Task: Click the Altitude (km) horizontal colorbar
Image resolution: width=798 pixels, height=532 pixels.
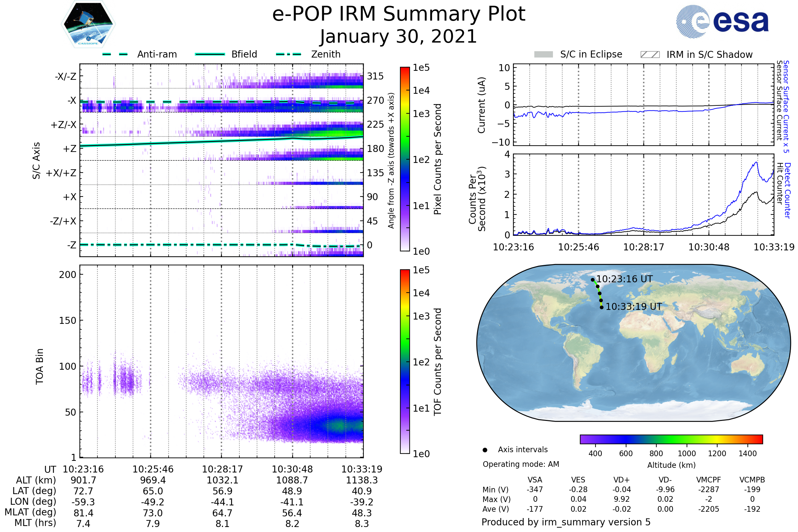Action: click(x=671, y=439)
